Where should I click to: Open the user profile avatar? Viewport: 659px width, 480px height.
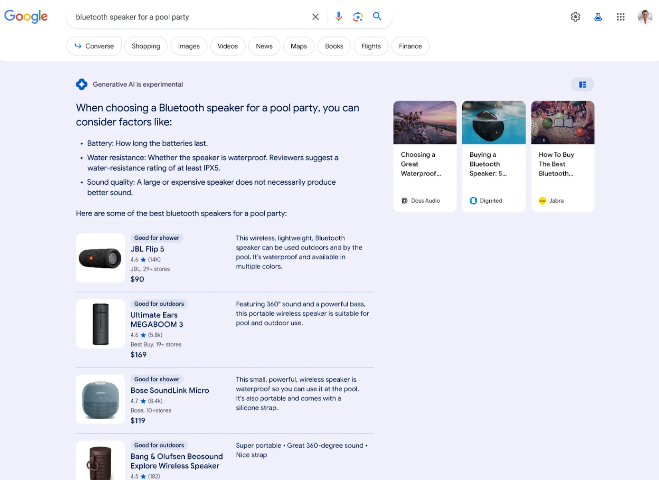[x=644, y=17]
